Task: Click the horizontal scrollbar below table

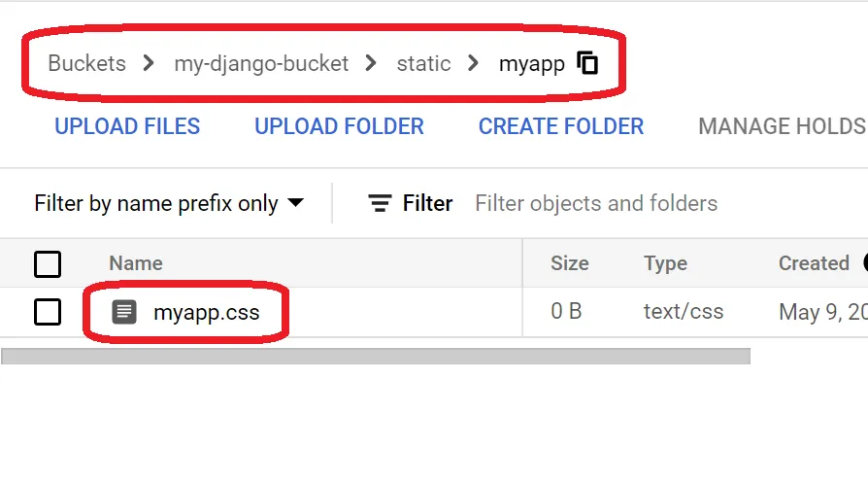Action: (x=376, y=357)
